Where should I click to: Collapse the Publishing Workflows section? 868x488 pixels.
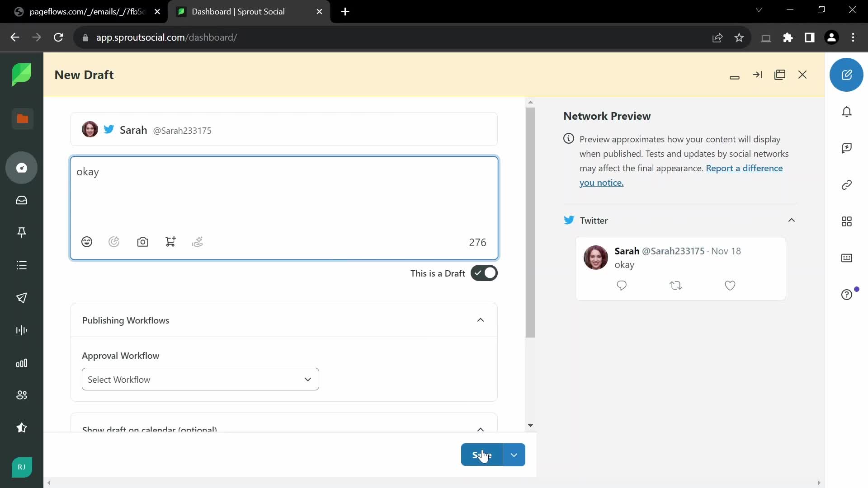[481, 320]
